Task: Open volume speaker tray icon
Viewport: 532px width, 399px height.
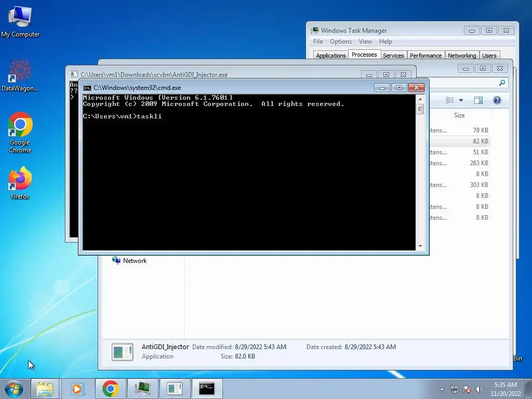Action: tap(480, 389)
